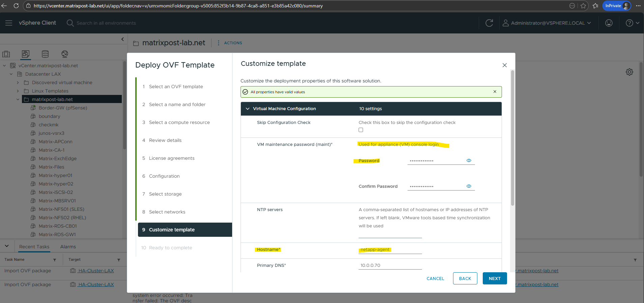The width and height of the screenshot is (644, 303).
Task: Switch to the Alarms tab
Action: click(68, 247)
